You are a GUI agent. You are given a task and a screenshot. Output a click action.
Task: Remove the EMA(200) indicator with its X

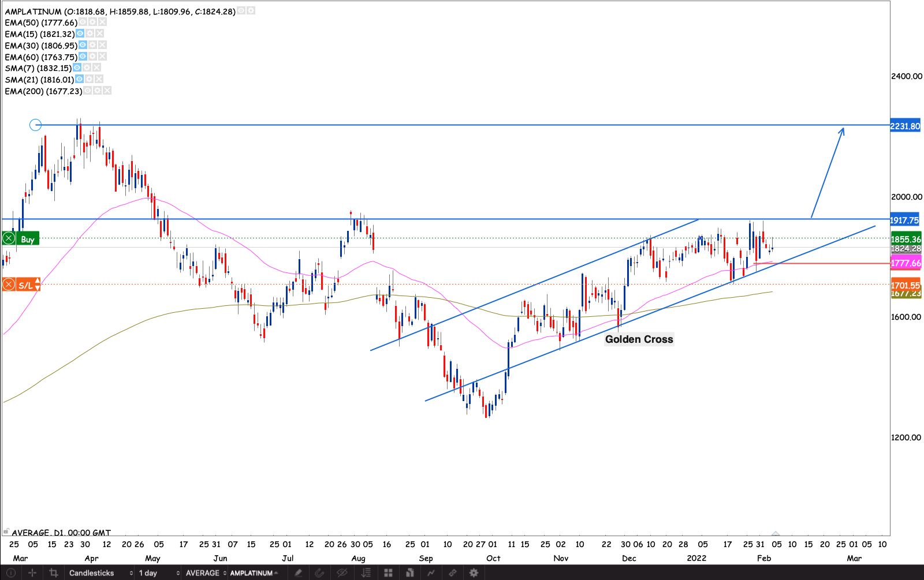click(107, 91)
